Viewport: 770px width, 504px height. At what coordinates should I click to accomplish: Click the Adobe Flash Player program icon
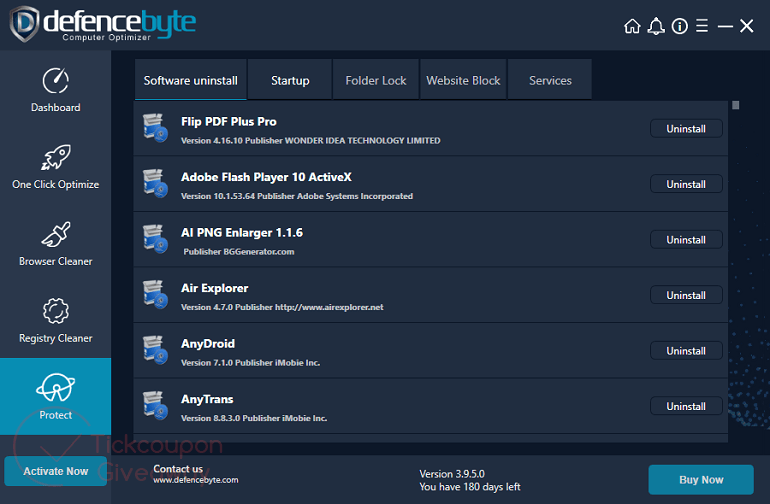point(155,184)
